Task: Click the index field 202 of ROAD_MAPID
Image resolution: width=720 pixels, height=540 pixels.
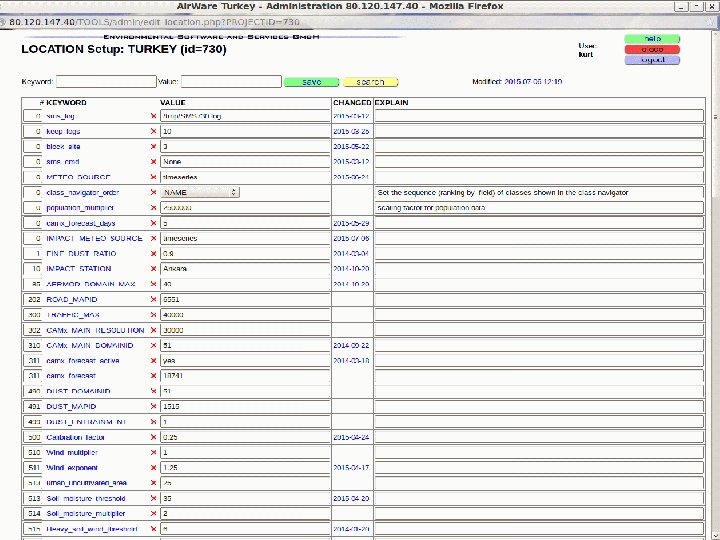Action: coord(33,299)
